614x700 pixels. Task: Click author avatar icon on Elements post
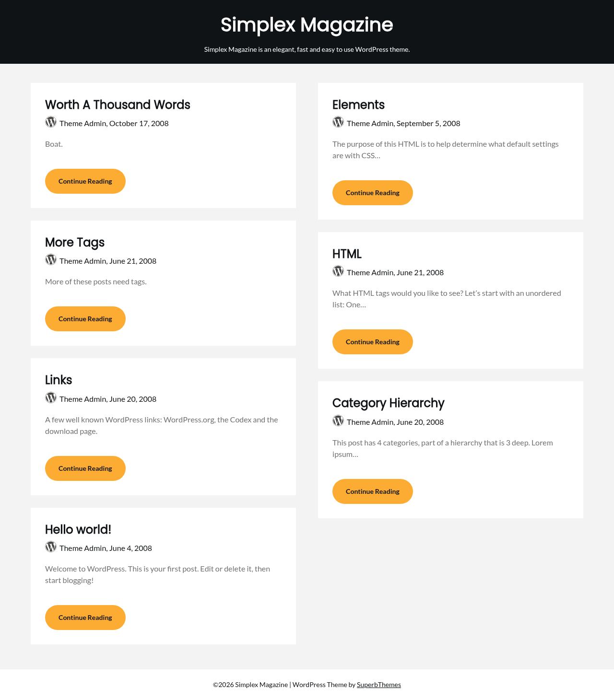(x=338, y=122)
